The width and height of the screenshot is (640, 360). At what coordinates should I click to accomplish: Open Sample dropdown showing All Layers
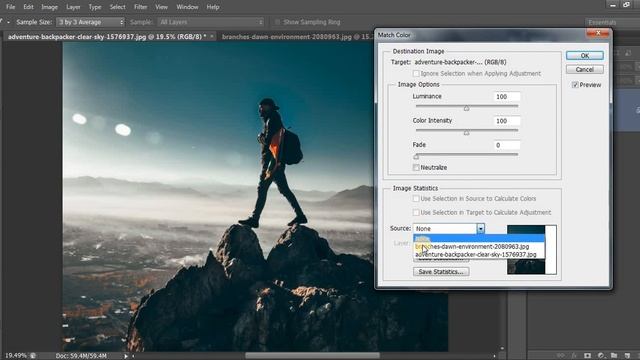pyautogui.click(x=211, y=22)
